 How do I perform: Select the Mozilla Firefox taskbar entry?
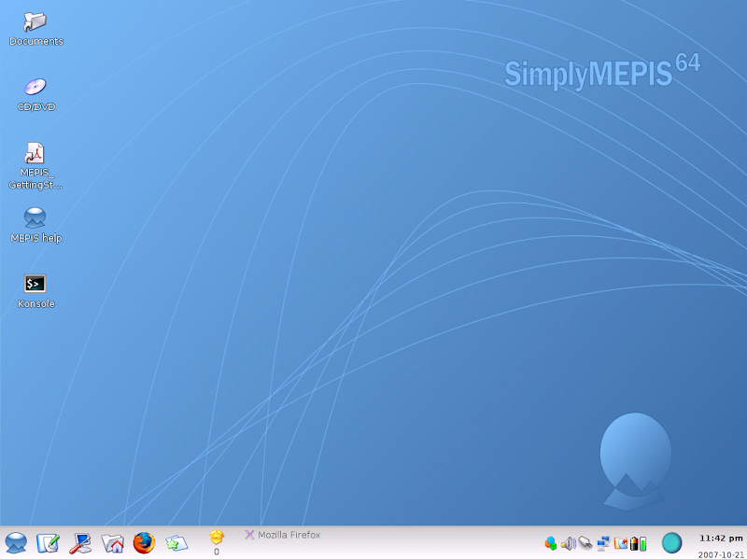click(x=283, y=535)
